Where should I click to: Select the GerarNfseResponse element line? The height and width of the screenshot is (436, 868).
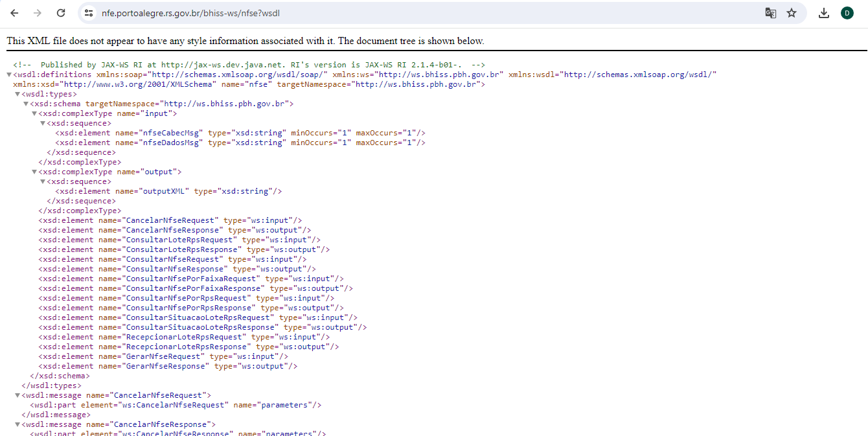pyautogui.click(x=168, y=366)
